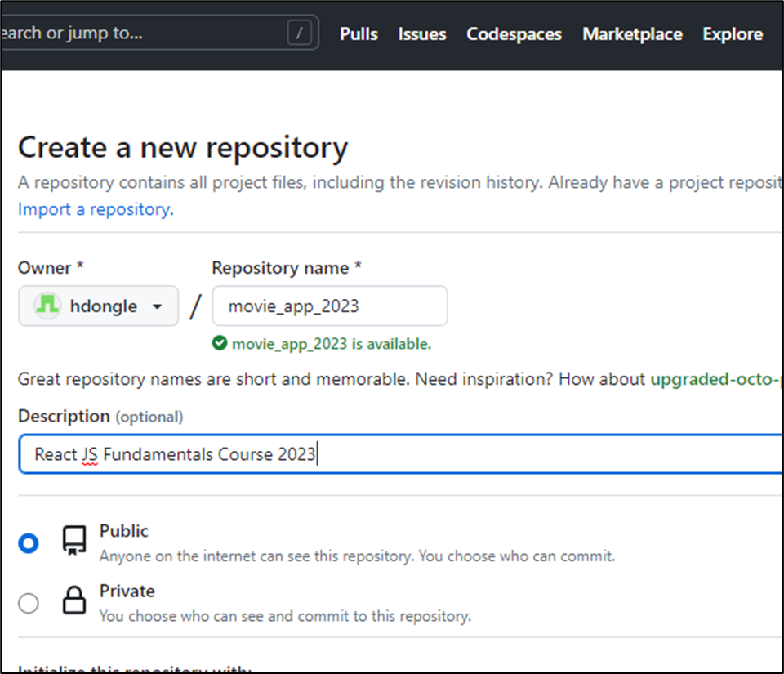Click the Public repository book icon
Image resolution: width=784 pixels, height=674 pixels.
74,540
